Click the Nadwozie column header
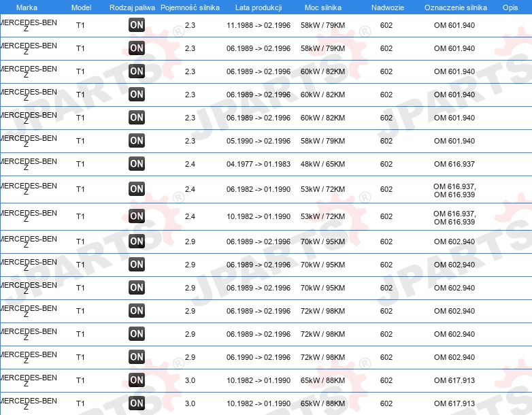The width and height of the screenshot is (532, 415). click(388, 7)
